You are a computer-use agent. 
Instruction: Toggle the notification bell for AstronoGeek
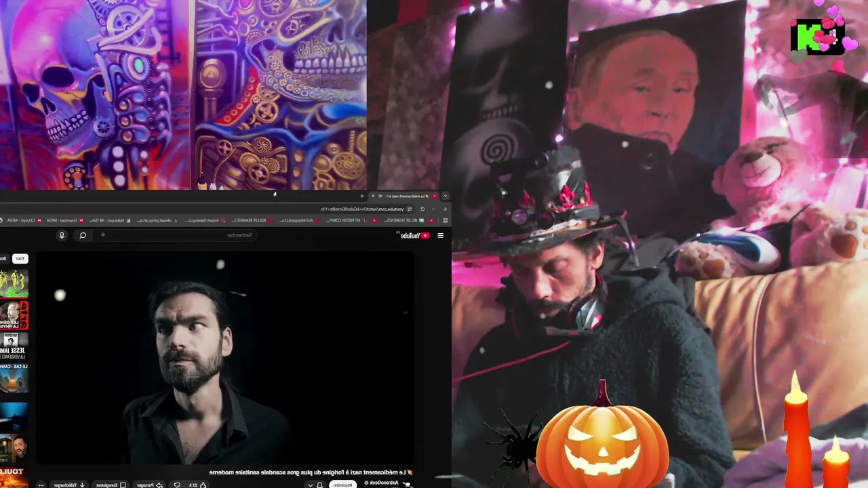coord(320,485)
